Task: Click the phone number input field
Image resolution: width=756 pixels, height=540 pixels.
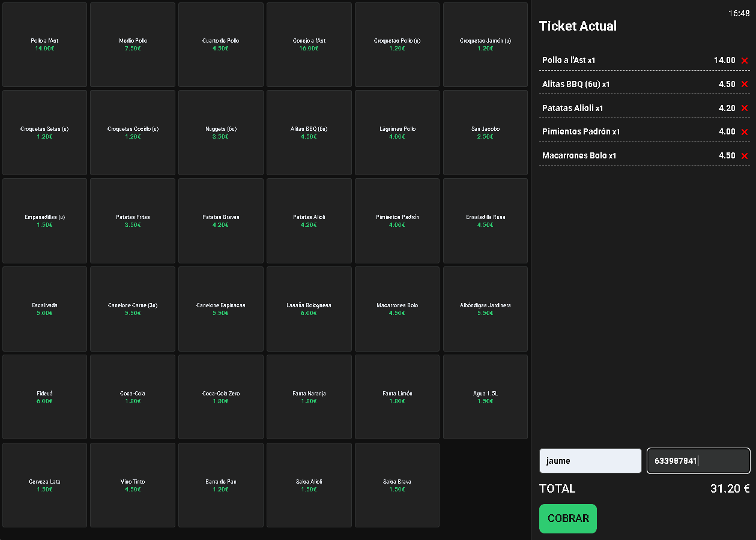Action: [698, 461]
